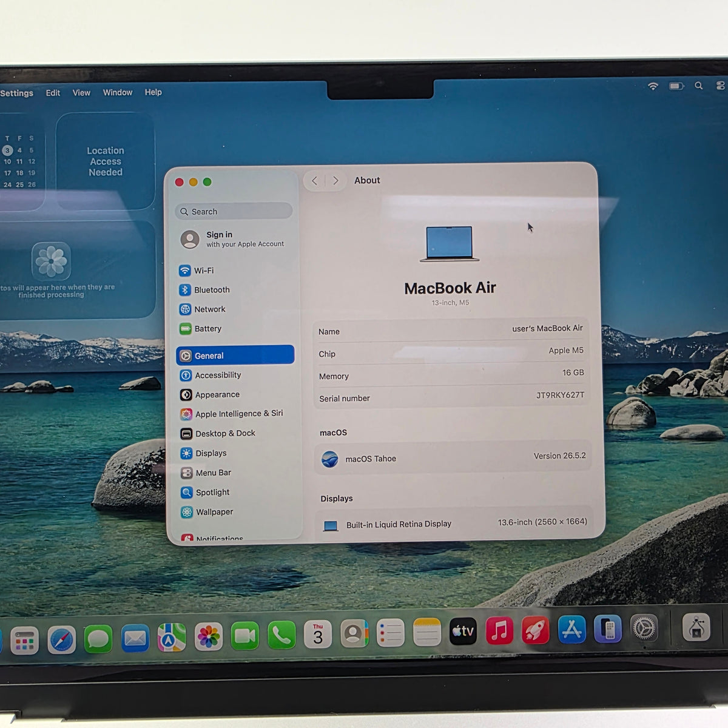The width and height of the screenshot is (728, 728).
Task: Go back in settings navigation
Action: click(314, 181)
